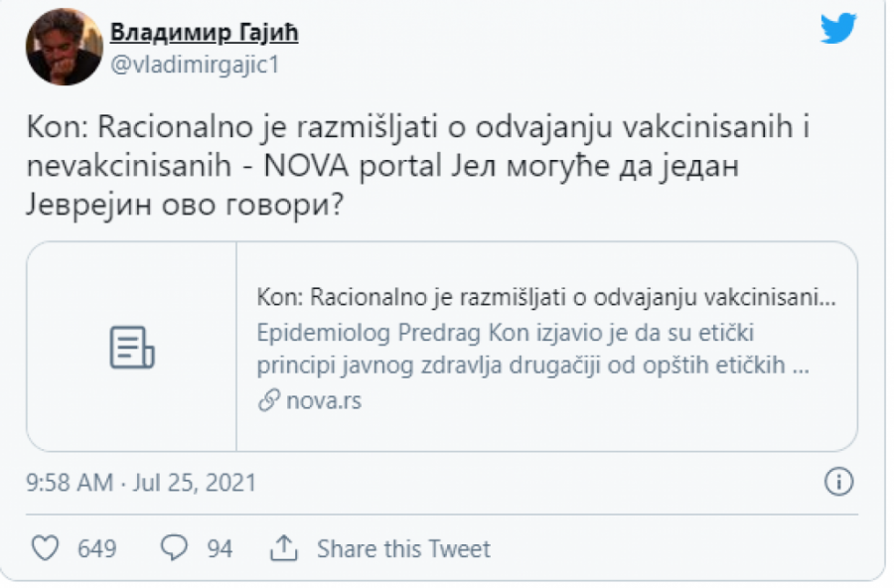The height and width of the screenshot is (588, 894).
Task: Select the 94 replies count
Action: click(220, 547)
